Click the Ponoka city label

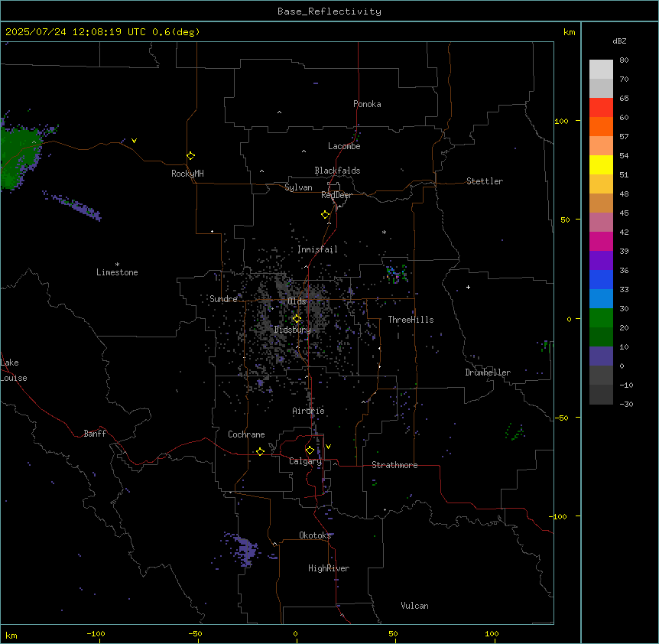coord(367,104)
